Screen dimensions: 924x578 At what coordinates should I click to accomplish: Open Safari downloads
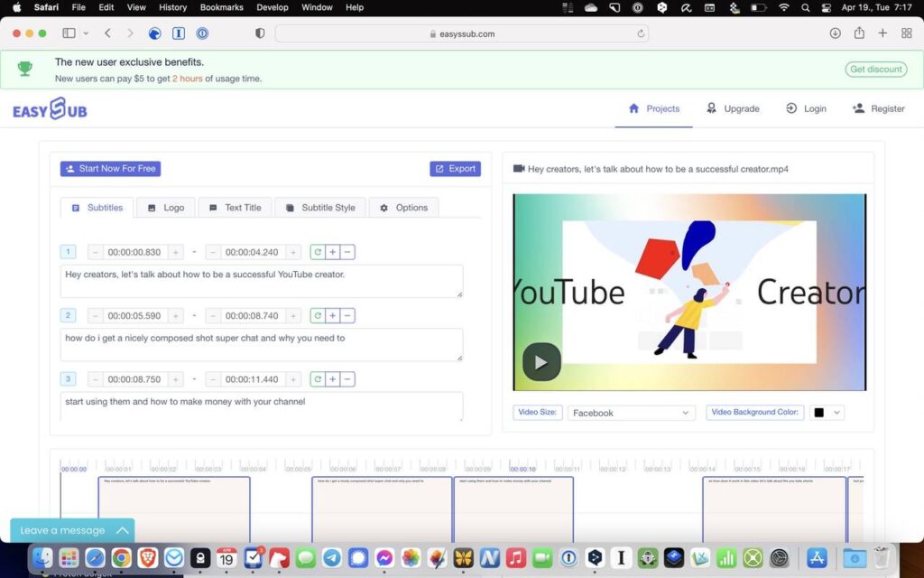[x=835, y=33]
